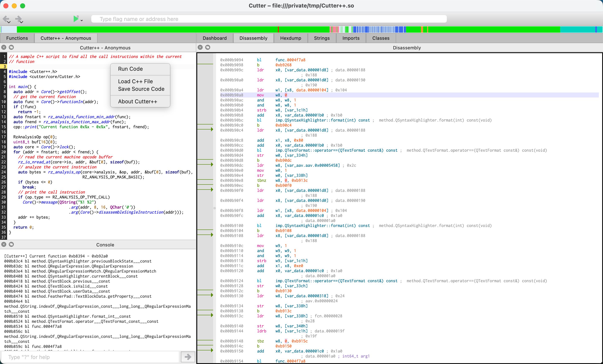Close the Disassembly panel
The width and height of the screenshot is (603, 364).
[200, 47]
